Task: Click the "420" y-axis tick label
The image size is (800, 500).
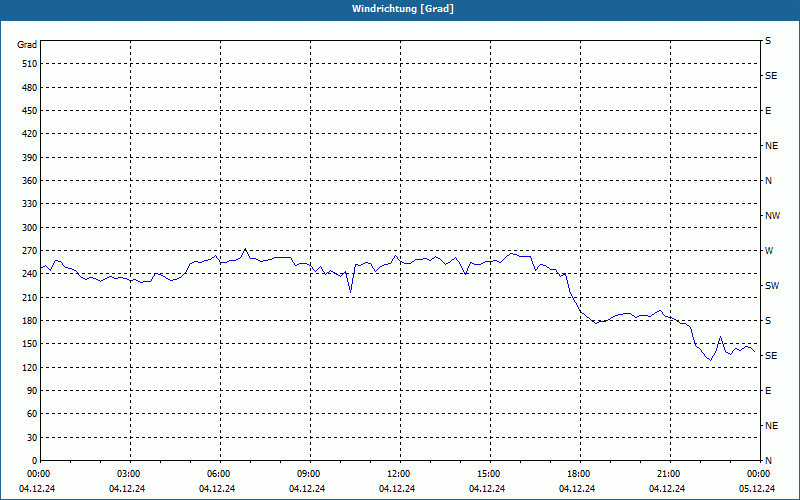Action: (x=30, y=134)
